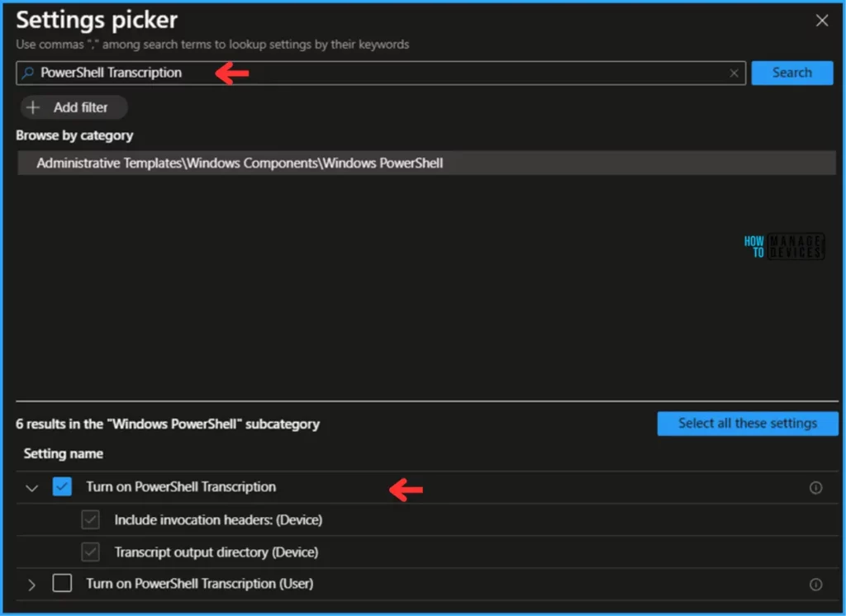Click 'Include invocation headers: (Device)' text

click(x=218, y=520)
